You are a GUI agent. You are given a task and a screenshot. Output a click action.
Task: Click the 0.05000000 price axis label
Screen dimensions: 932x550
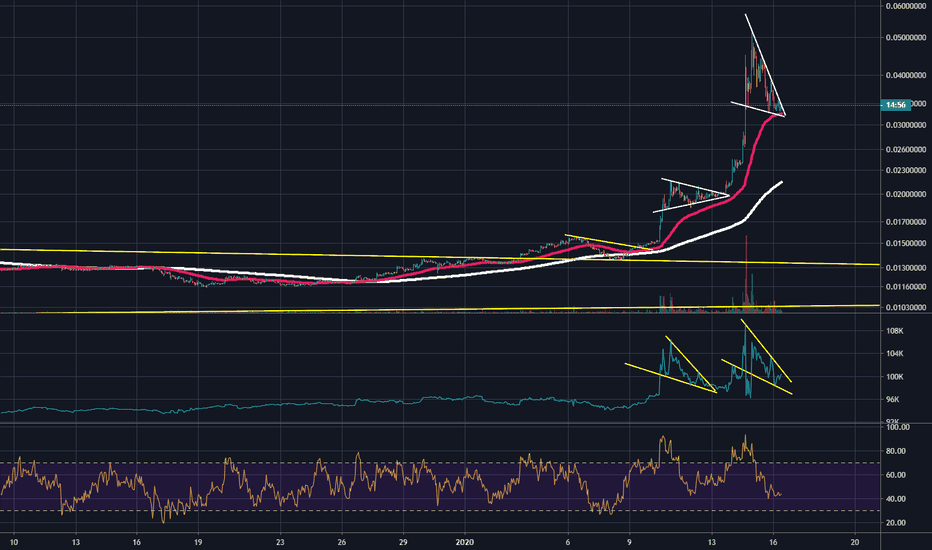coord(906,37)
